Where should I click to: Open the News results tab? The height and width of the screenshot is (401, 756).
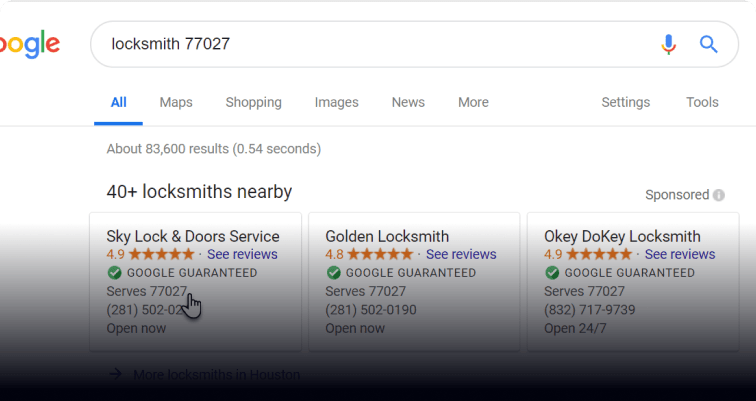(x=408, y=102)
